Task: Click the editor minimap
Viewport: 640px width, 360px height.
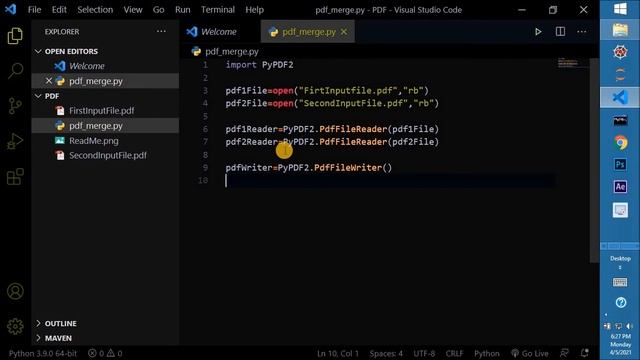Action: [573, 63]
